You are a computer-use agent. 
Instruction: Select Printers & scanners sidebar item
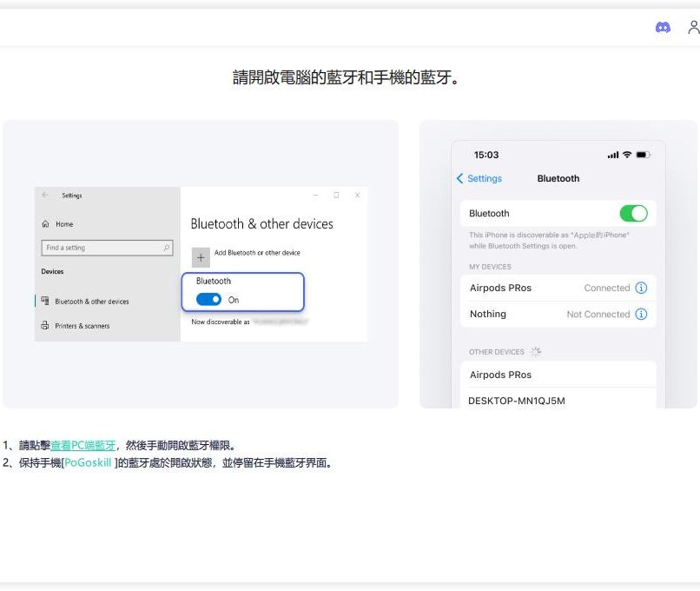coord(83,326)
